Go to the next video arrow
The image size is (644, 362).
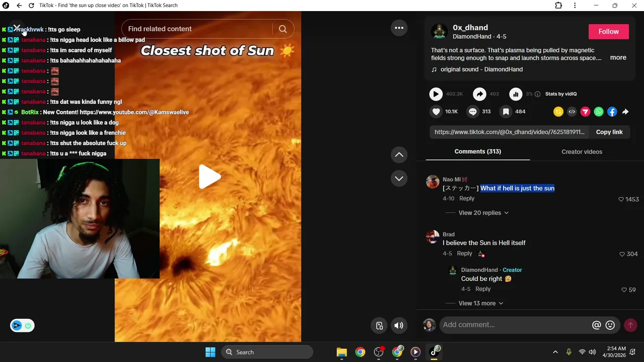click(x=399, y=178)
